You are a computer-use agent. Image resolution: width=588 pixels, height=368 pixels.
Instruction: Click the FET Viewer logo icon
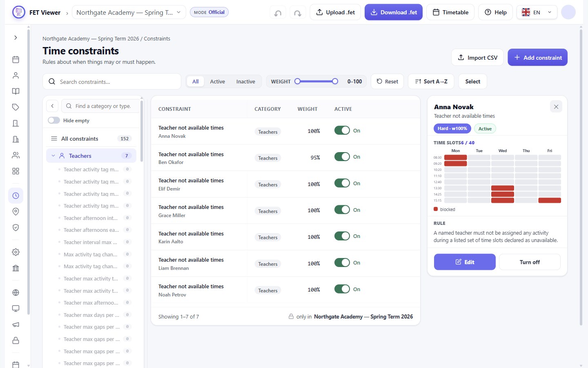pyautogui.click(x=18, y=12)
